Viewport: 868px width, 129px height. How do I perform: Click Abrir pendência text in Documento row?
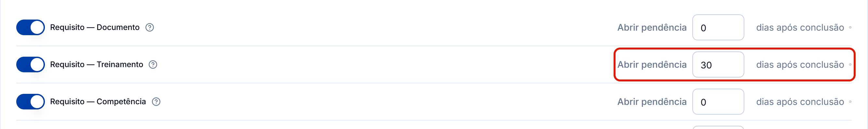652,27
